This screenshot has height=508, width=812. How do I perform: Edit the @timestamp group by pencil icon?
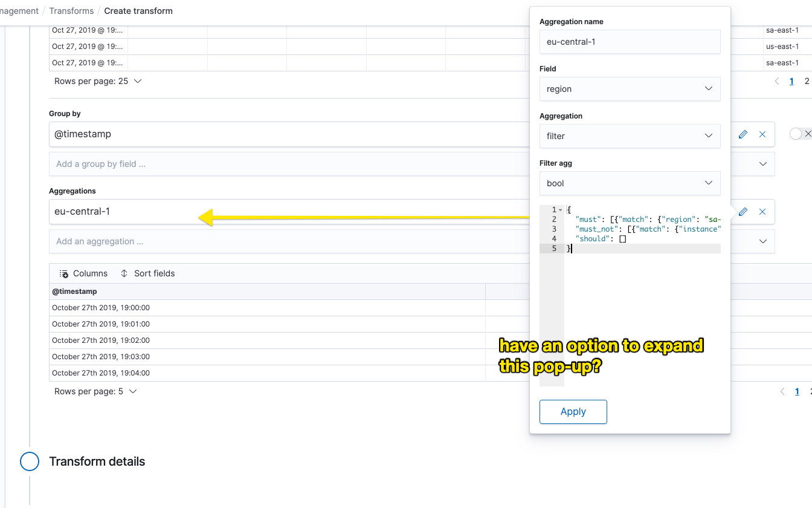pyautogui.click(x=743, y=134)
